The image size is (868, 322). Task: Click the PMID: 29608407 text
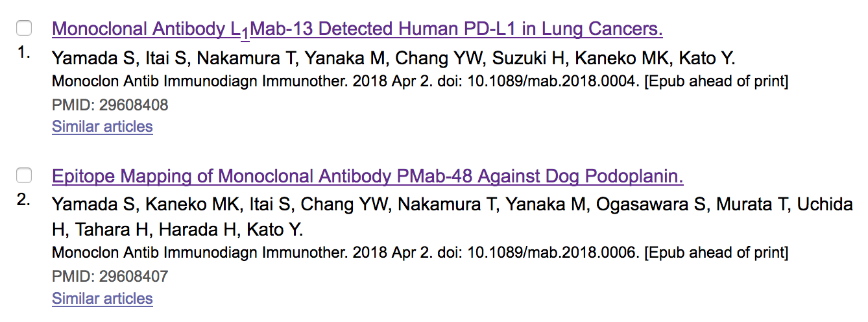pyautogui.click(x=110, y=277)
